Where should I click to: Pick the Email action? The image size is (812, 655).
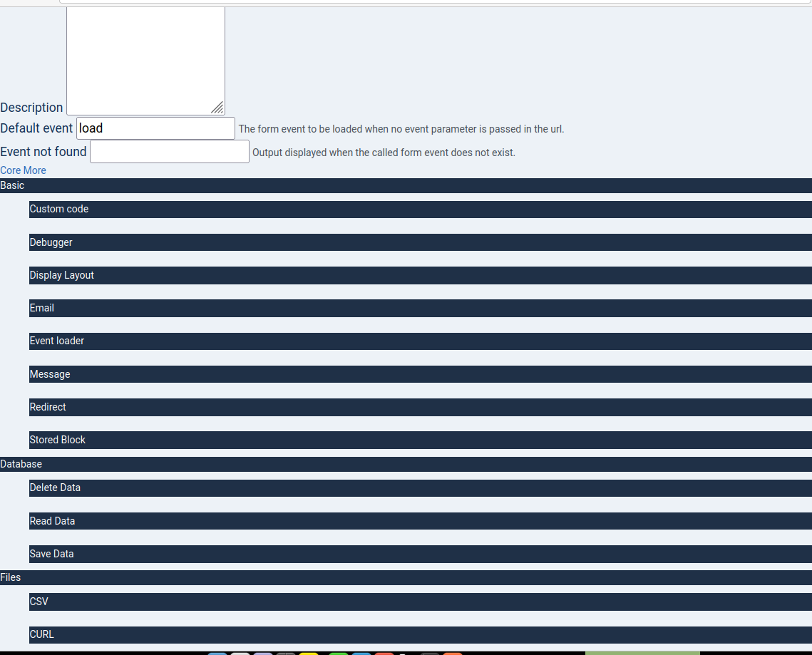[421, 308]
